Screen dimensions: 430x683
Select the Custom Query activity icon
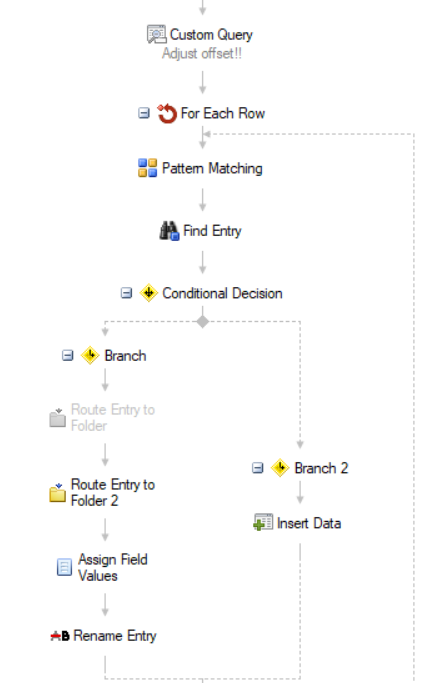[156, 34]
